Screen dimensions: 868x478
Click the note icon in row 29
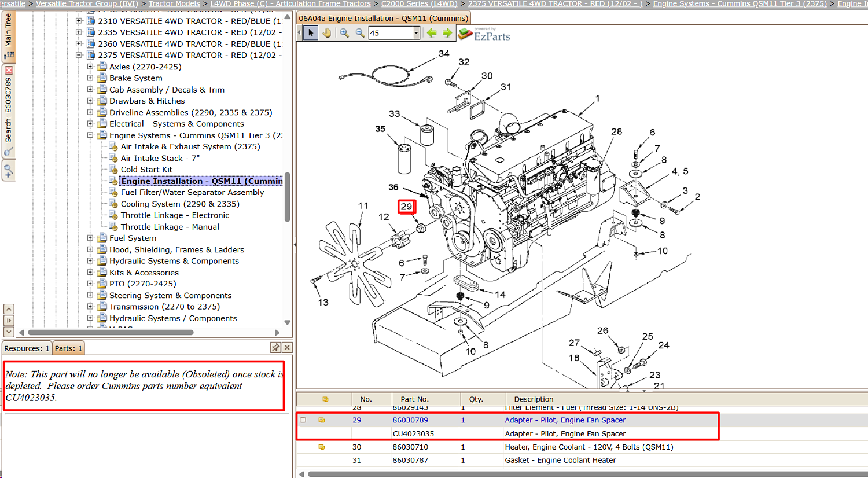[x=322, y=420]
